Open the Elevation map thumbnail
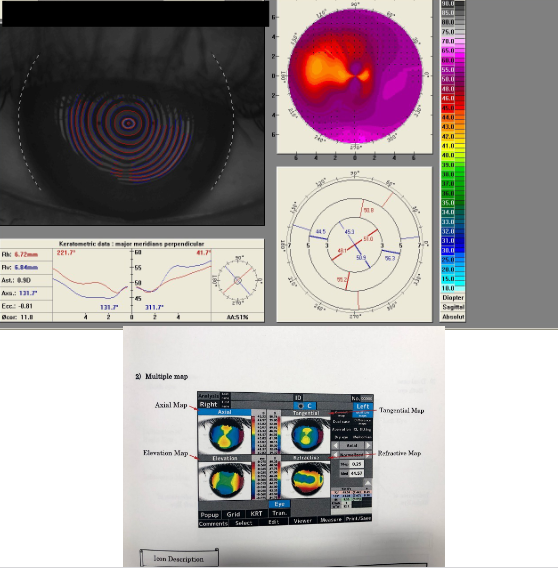The width and height of the screenshot is (558, 568). [x=225, y=480]
